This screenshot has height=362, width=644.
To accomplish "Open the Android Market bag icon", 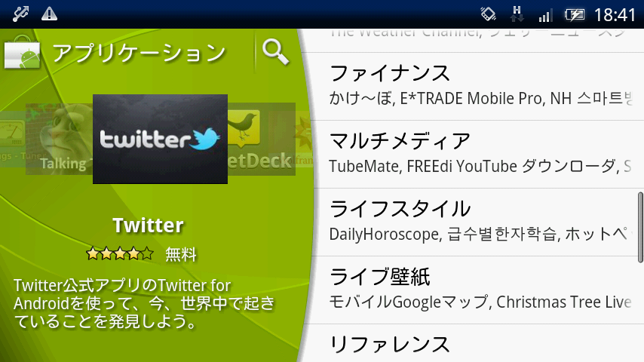I will (x=22, y=53).
